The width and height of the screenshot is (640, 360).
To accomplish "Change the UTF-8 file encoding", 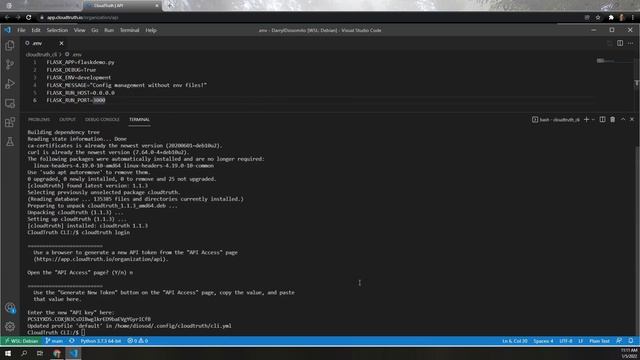I will click(x=566, y=341).
